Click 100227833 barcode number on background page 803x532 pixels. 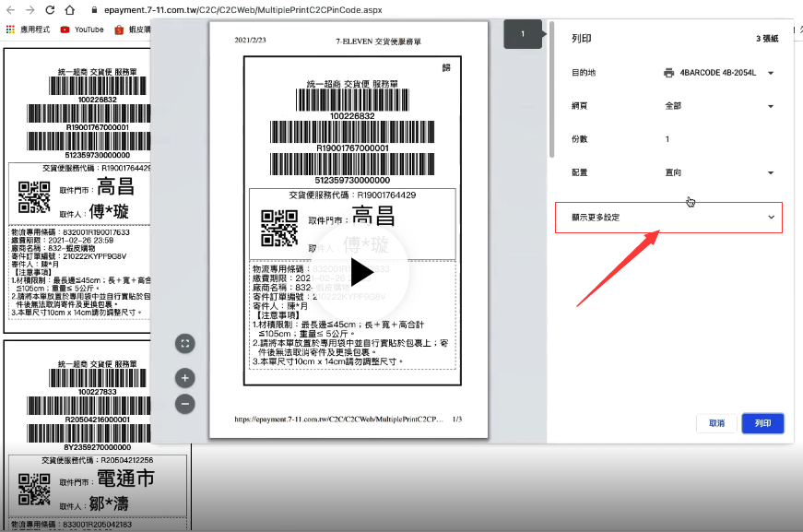98,392
